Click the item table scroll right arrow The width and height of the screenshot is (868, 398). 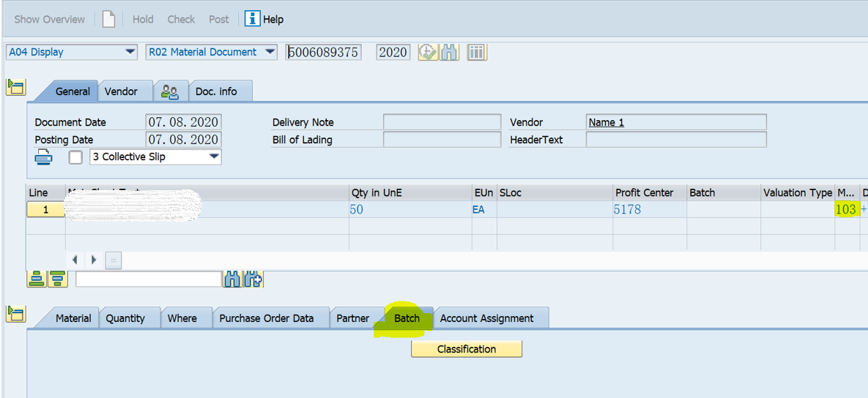pyautogui.click(x=94, y=260)
